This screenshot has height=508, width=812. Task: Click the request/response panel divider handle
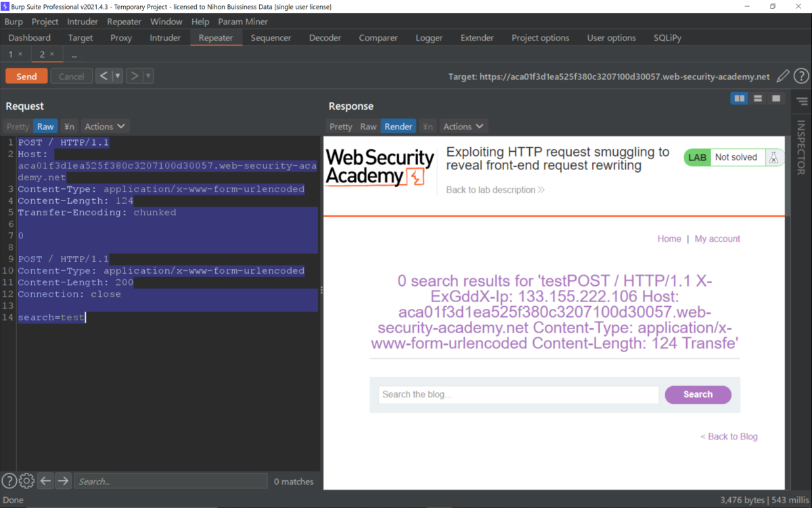[x=321, y=290]
